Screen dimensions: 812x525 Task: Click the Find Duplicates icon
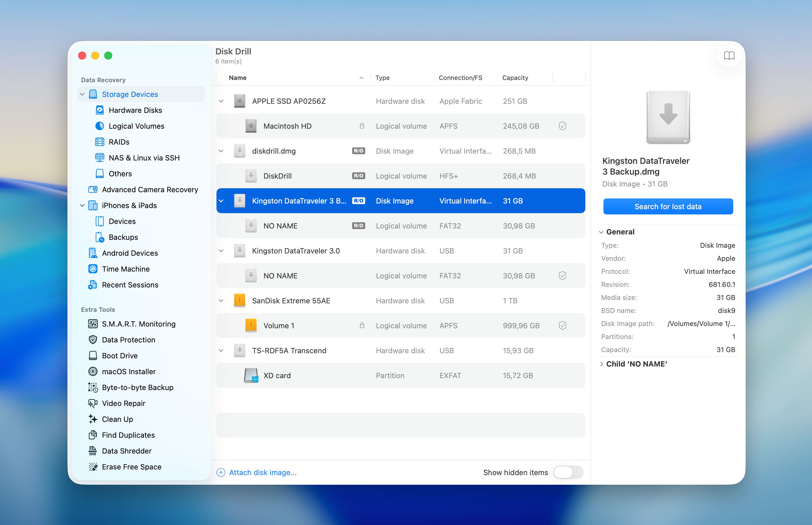[x=93, y=435]
